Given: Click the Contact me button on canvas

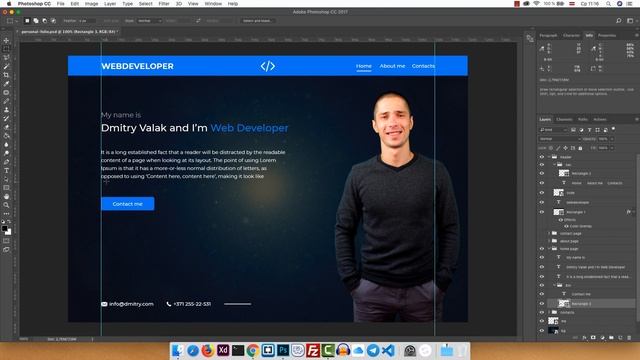Looking at the screenshot, I should [x=127, y=204].
